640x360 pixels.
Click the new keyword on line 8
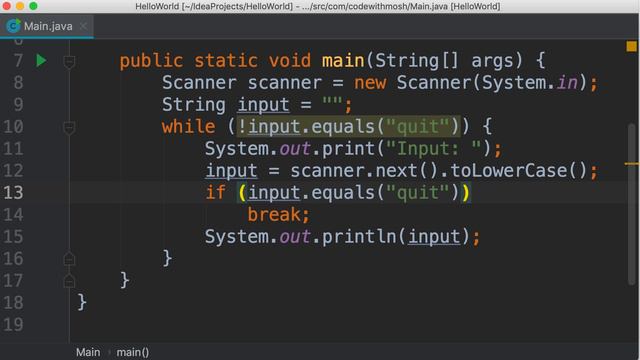click(370, 83)
